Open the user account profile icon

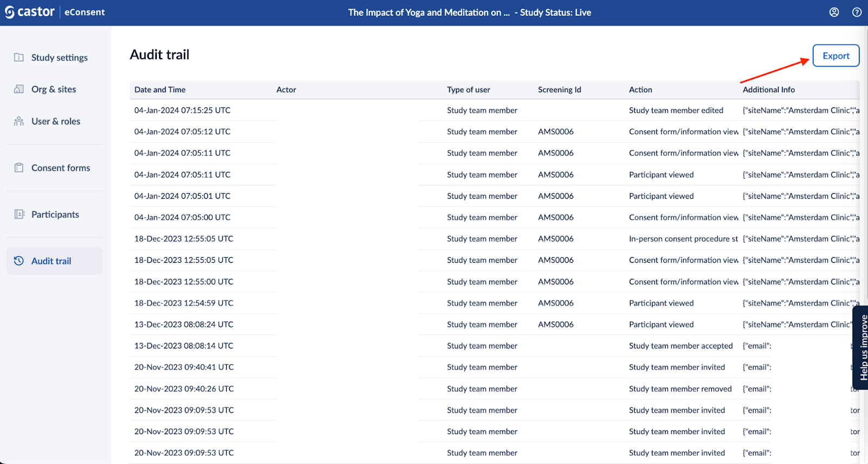coord(834,12)
